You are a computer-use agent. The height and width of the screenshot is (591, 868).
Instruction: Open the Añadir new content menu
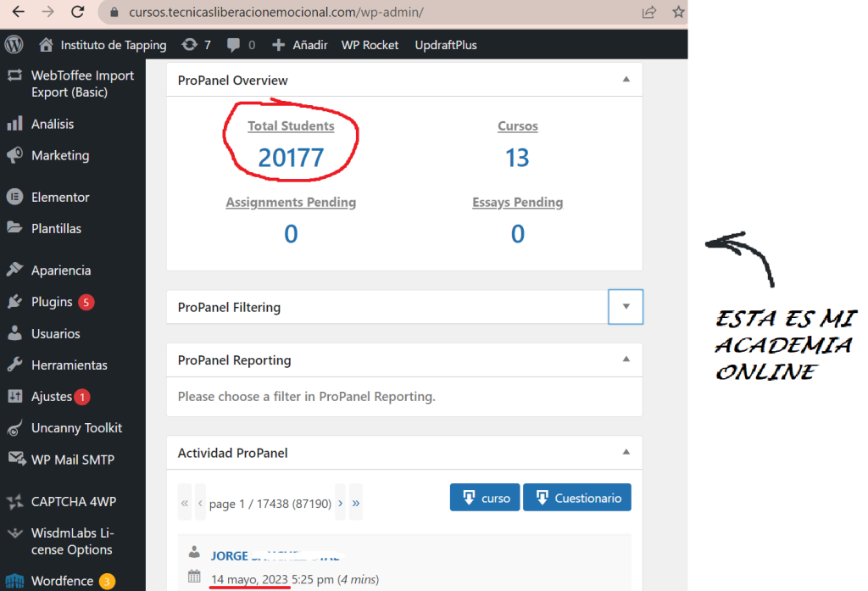pyautogui.click(x=300, y=45)
